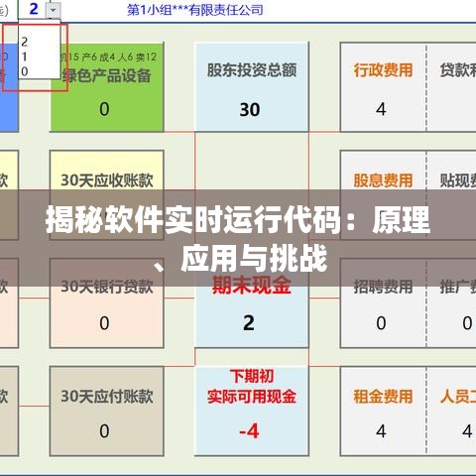Select the 股东投资总额 cell showing 30
Screen dimensions: 476x476
click(x=252, y=87)
